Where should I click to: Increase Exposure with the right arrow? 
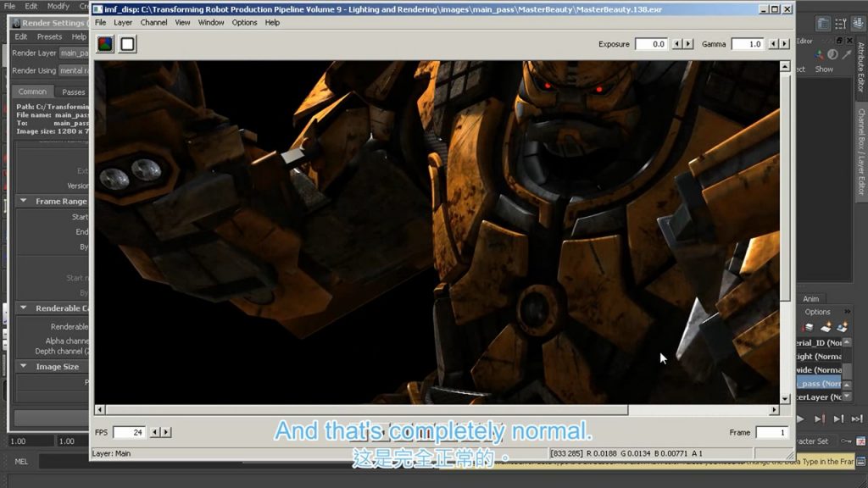click(x=688, y=44)
